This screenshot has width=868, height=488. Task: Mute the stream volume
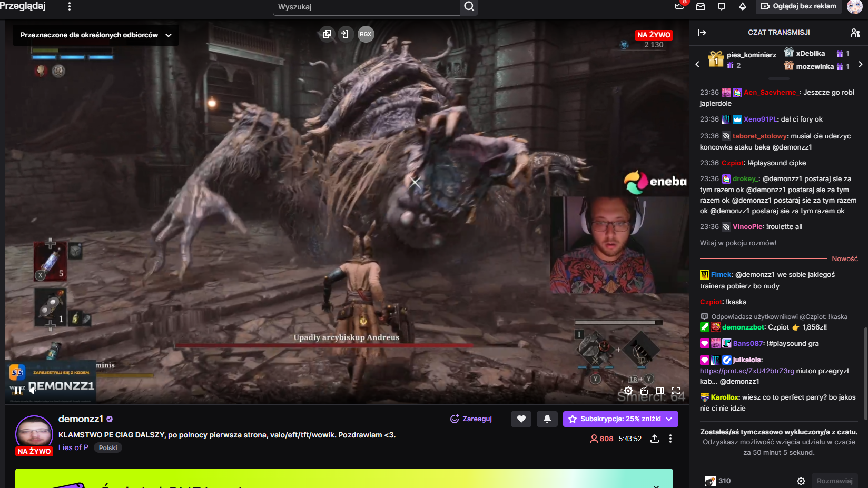coord(33,390)
